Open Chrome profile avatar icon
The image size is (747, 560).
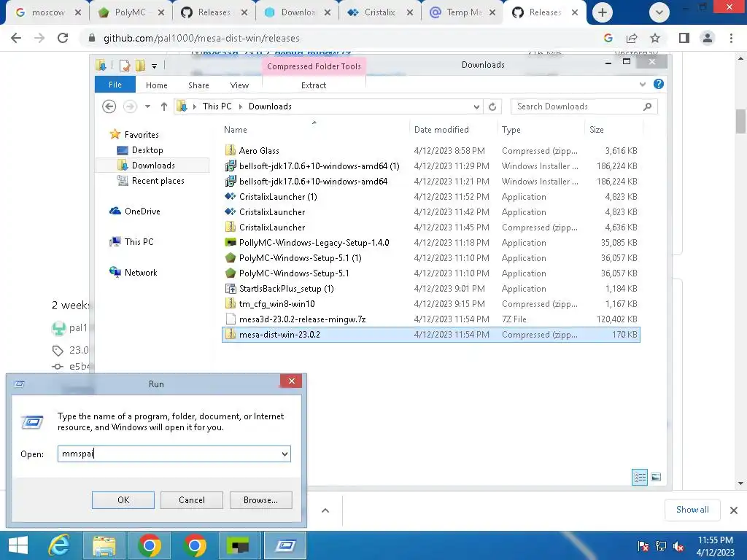pyautogui.click(x=708, y=38)
